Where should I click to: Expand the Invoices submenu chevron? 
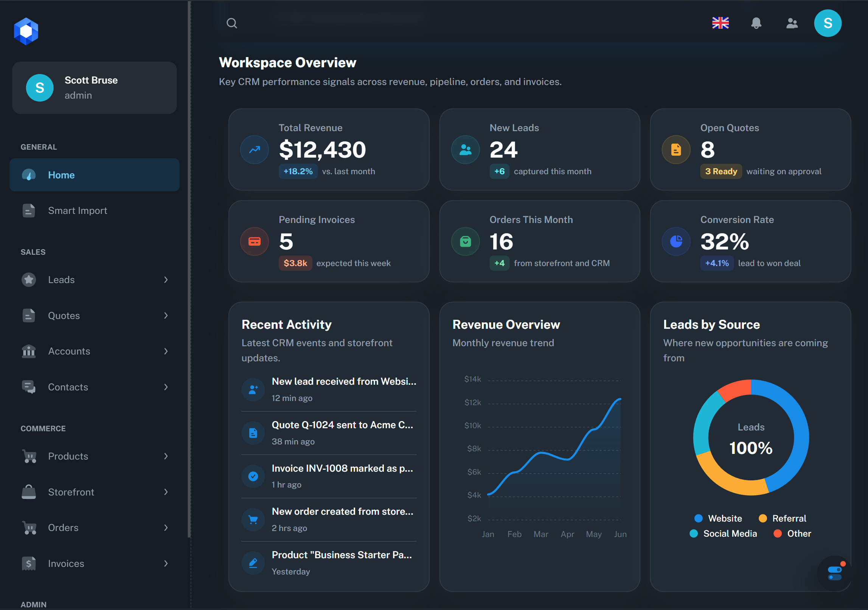[166, 564]
